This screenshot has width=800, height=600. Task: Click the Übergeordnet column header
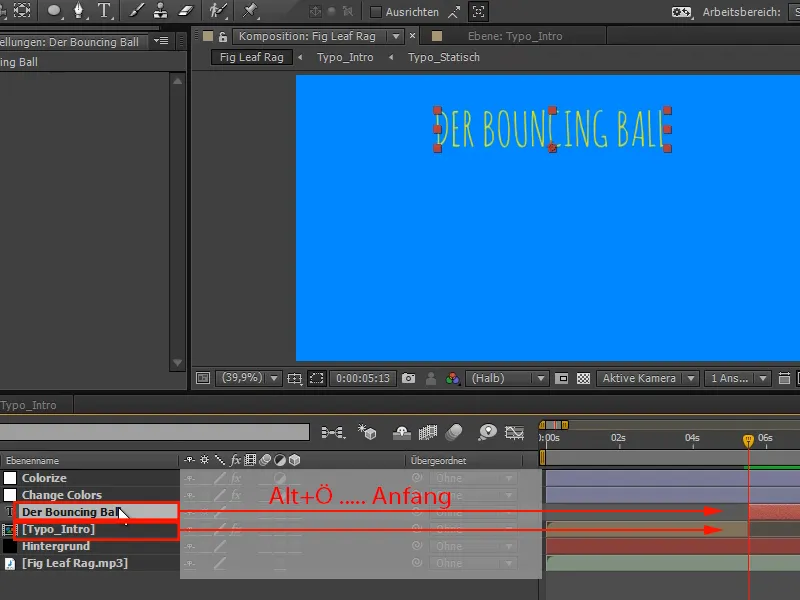click(438, 461)
